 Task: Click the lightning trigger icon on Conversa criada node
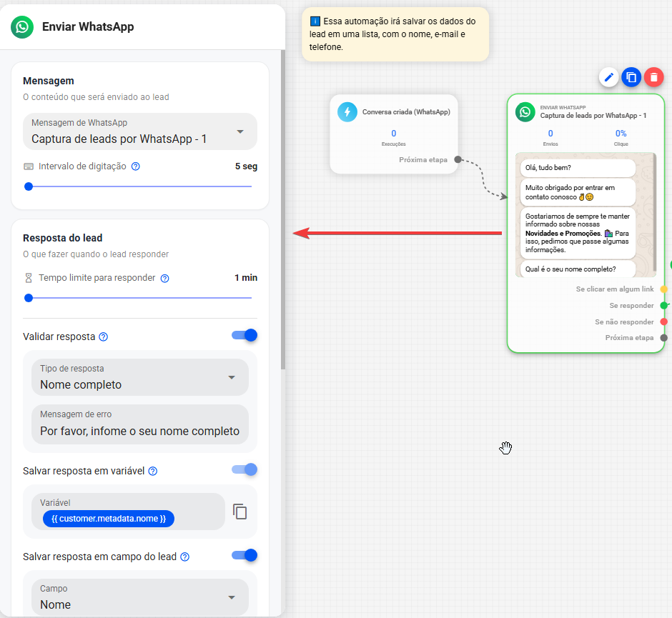coord(347,112)
